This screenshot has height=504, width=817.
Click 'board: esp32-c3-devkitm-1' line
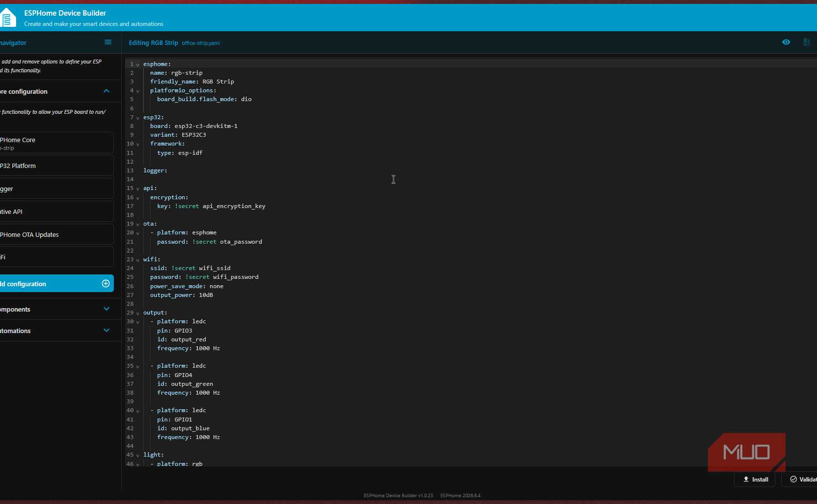point(194,126)
